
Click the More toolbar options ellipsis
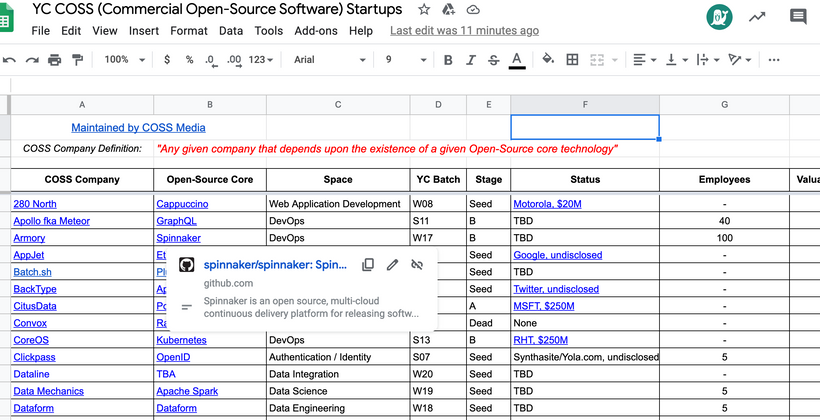tap(774, 60)
